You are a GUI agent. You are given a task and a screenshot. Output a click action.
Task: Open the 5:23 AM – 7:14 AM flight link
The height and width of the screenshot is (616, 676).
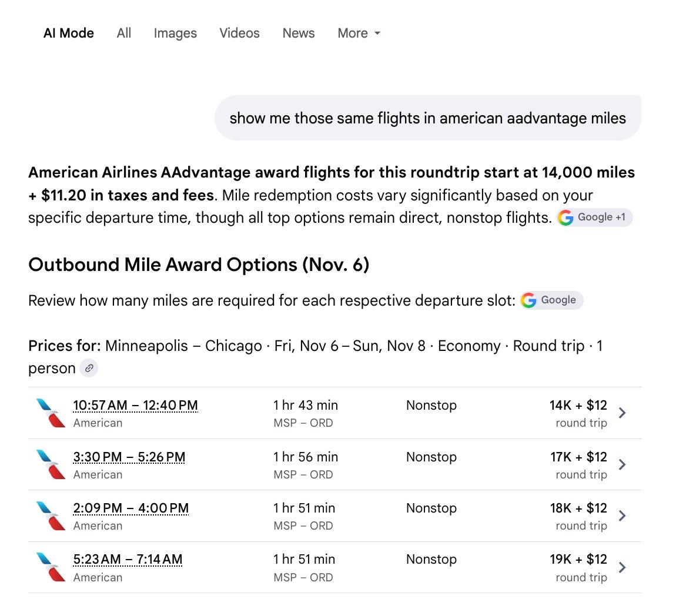click(x=128, y=559)
